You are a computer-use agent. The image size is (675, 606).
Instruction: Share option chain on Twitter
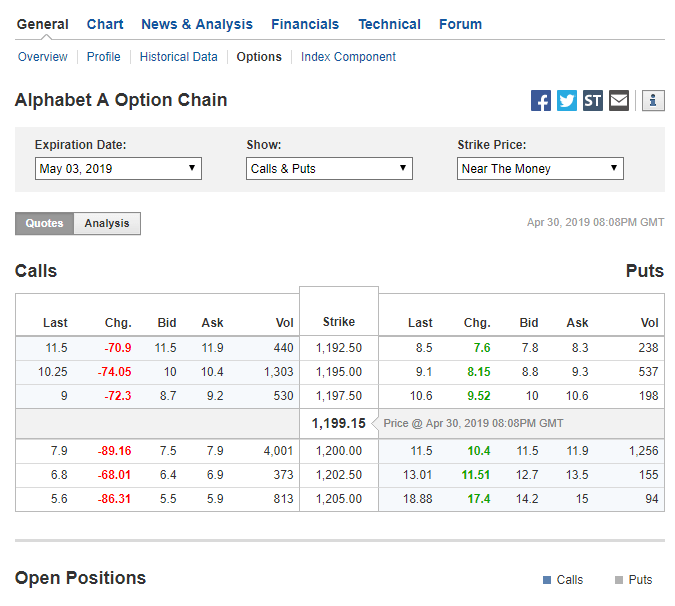pyautogui.click(x=567, y=101)
